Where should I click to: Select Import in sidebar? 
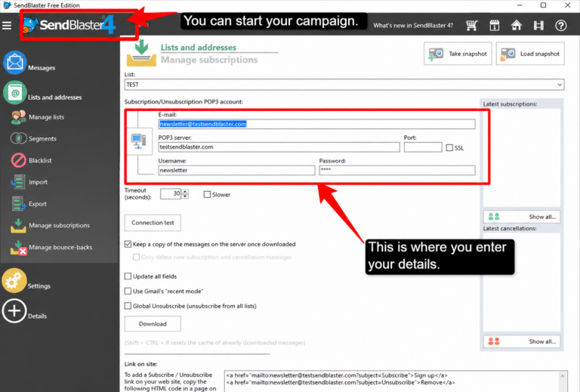coord(38,182)
